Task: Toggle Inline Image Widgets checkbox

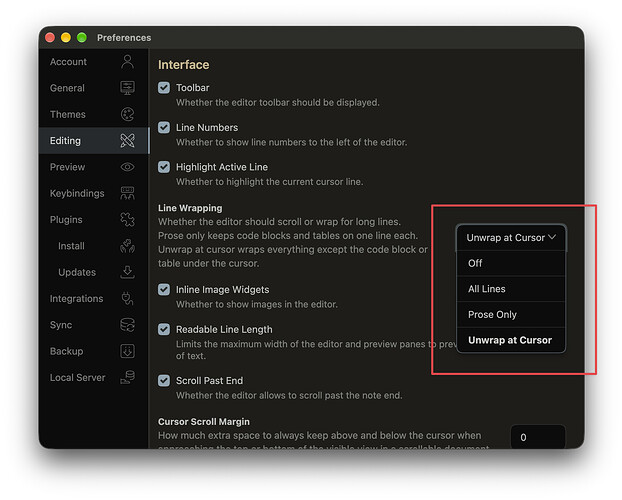Action: 164,290
